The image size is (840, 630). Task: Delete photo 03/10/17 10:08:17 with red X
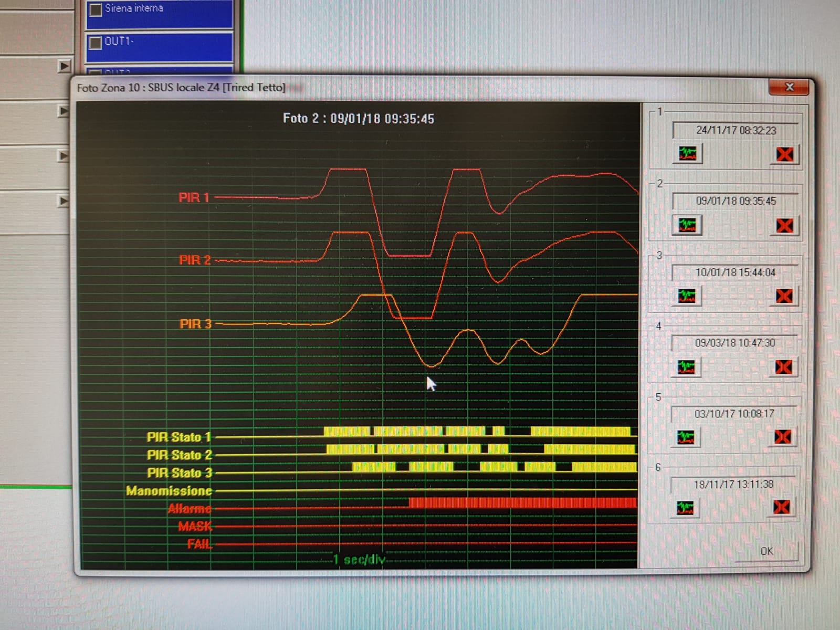pyautogui.click(x=782, y=437)
